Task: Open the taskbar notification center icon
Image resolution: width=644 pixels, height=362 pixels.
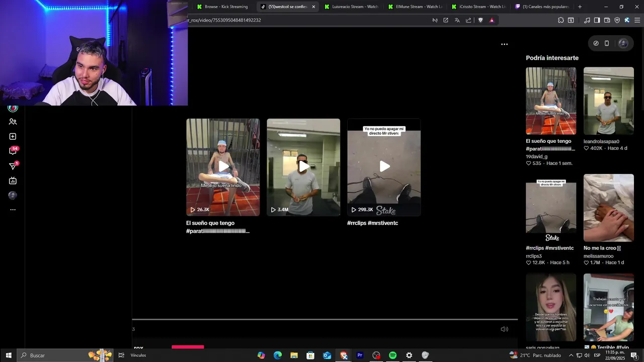Action: (x=634, y=355)
